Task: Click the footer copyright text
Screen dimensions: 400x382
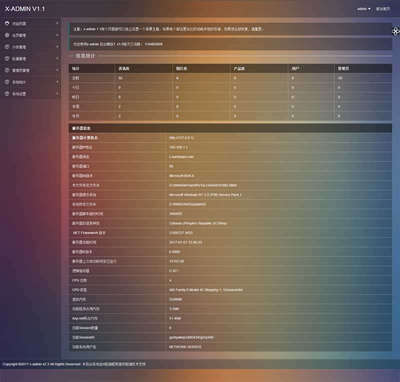Action: tap(74, 364)
